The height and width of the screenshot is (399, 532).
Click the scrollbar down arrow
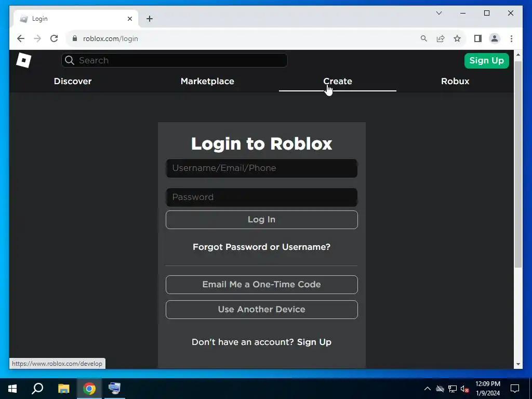coord(518,364)
